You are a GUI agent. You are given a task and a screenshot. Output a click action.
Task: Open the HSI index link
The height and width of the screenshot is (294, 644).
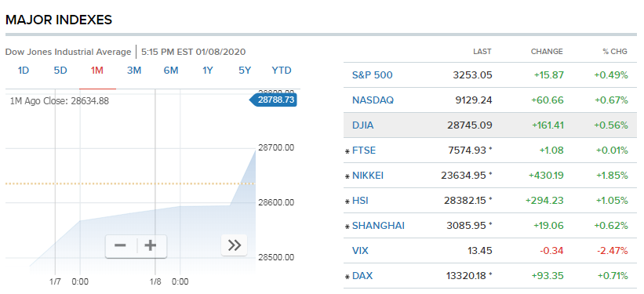[360, 201]
